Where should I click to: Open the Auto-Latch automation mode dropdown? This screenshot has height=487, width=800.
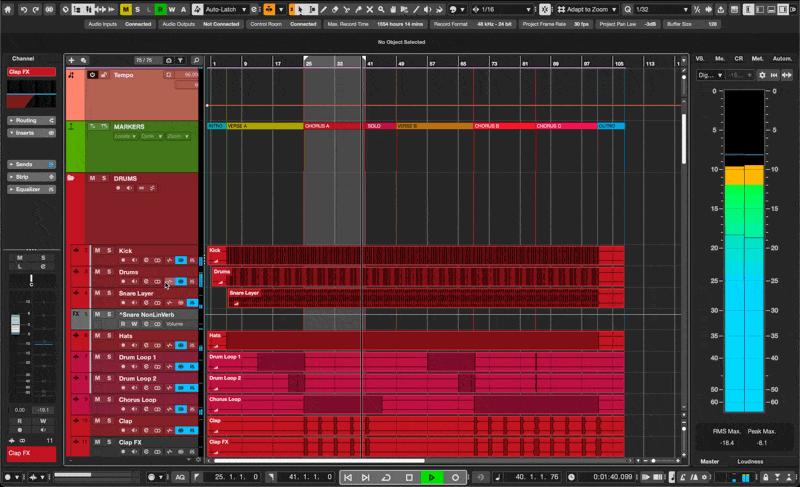226,10
